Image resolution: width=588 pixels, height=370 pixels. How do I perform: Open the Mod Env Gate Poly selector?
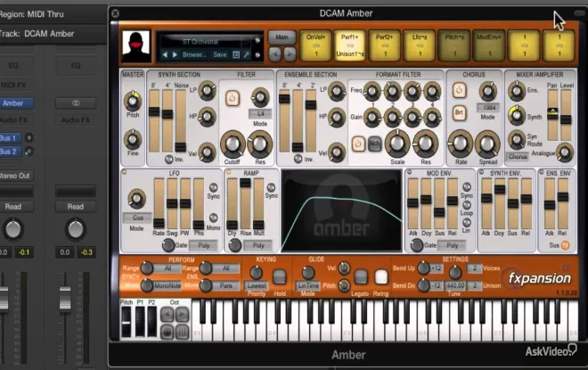(x=453, y=245)
